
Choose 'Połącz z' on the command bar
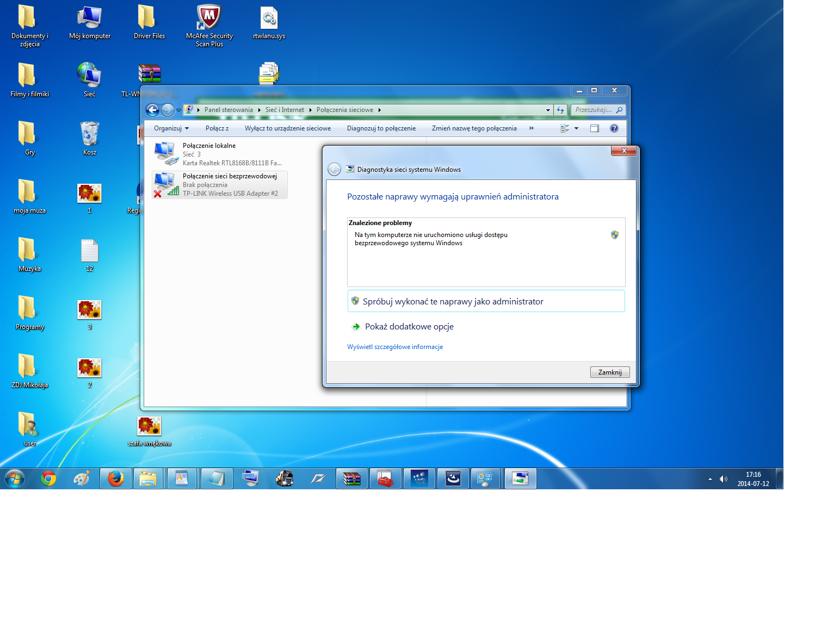point(217,128)
